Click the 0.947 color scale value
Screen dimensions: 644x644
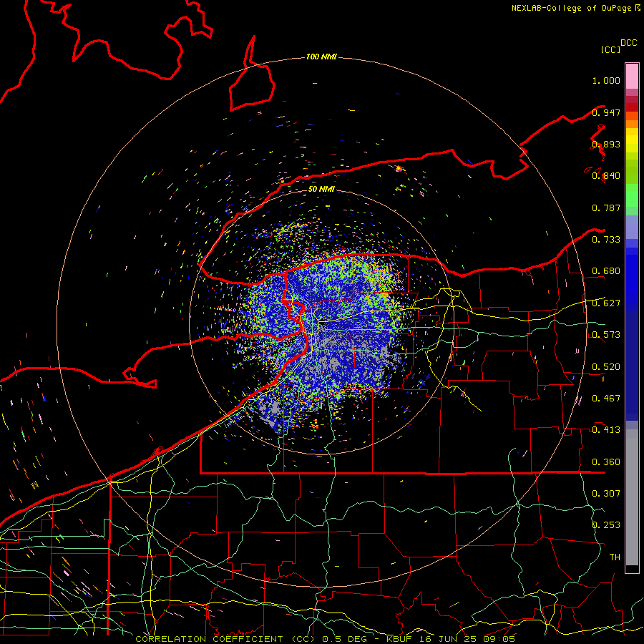[606, 112]
